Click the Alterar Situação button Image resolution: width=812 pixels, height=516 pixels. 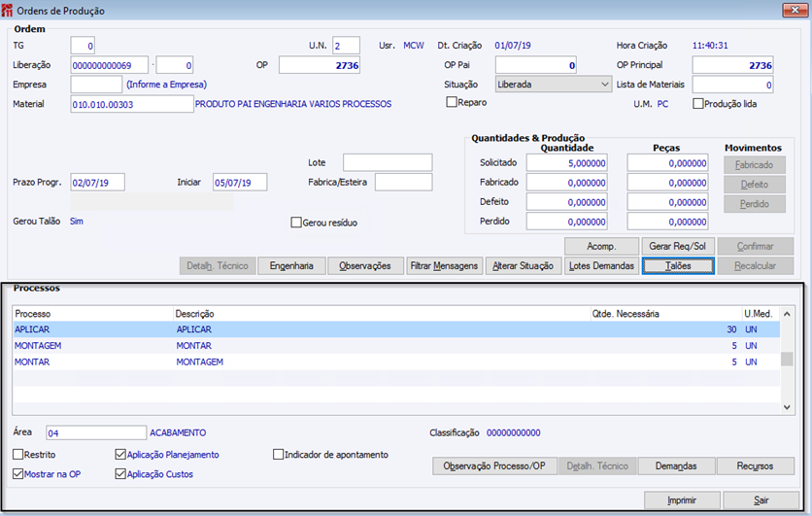[x=523, y=265]
